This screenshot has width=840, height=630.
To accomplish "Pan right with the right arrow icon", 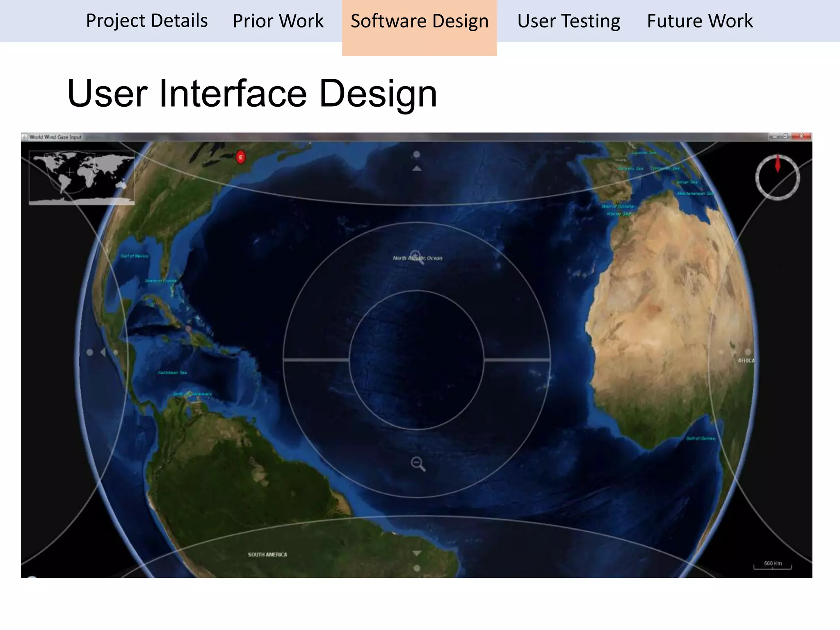I will pyautogui.click(x=734, y=352).
